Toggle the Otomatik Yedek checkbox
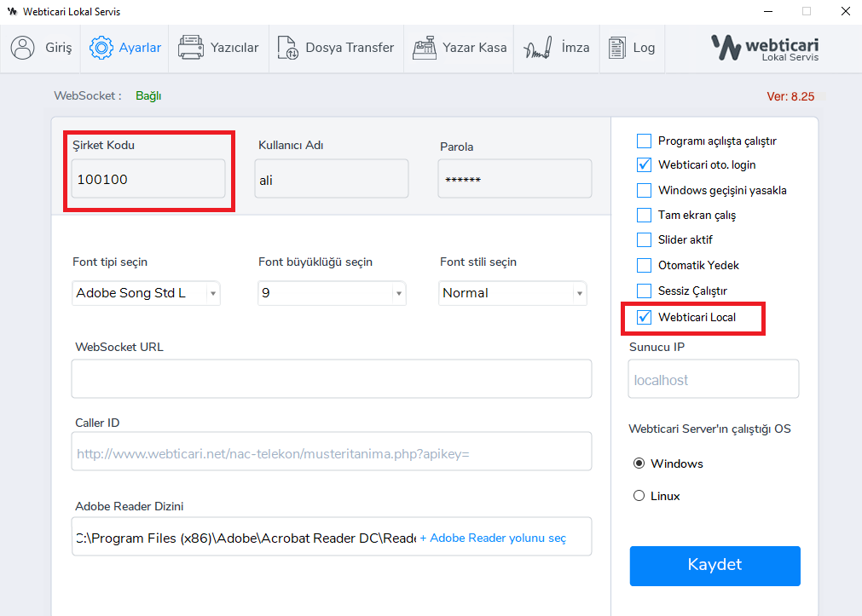The width and height of the screenshot is (862, 616). click(644, 265)
